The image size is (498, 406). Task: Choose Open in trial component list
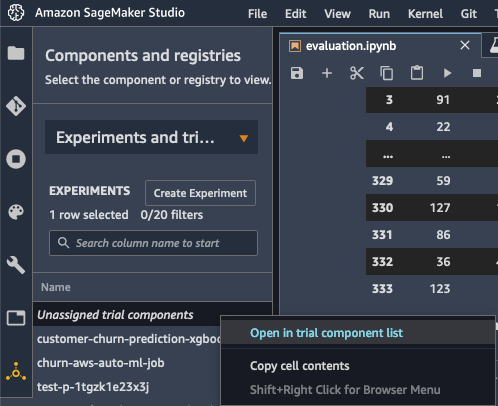point(358,333)
